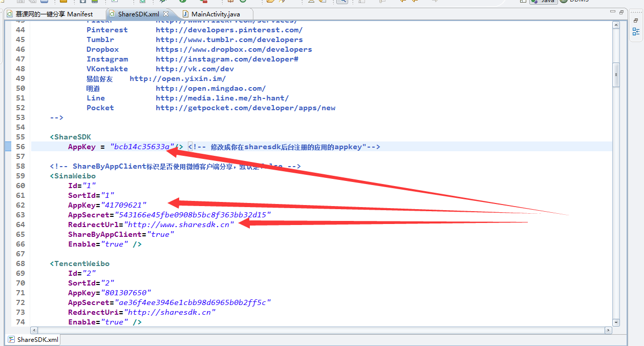Maximize the editor area
The width and height of the screenshot is (644, 346).
621,12
